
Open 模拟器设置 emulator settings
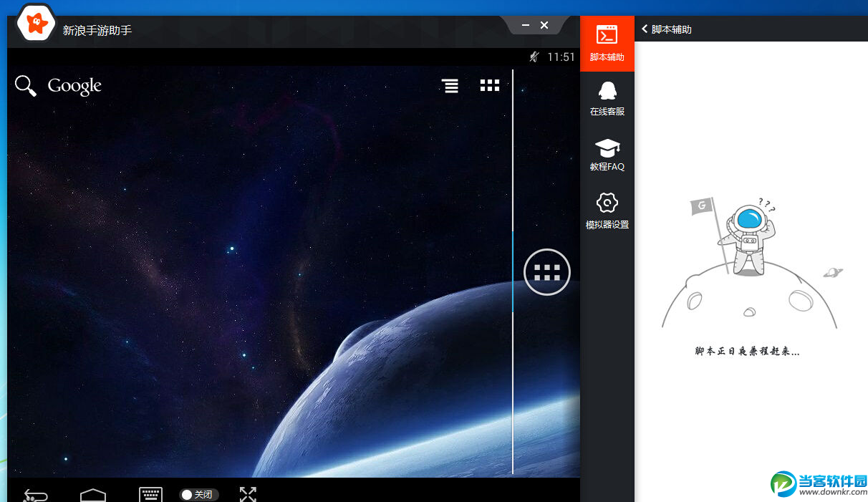click(x=607, y=210)
